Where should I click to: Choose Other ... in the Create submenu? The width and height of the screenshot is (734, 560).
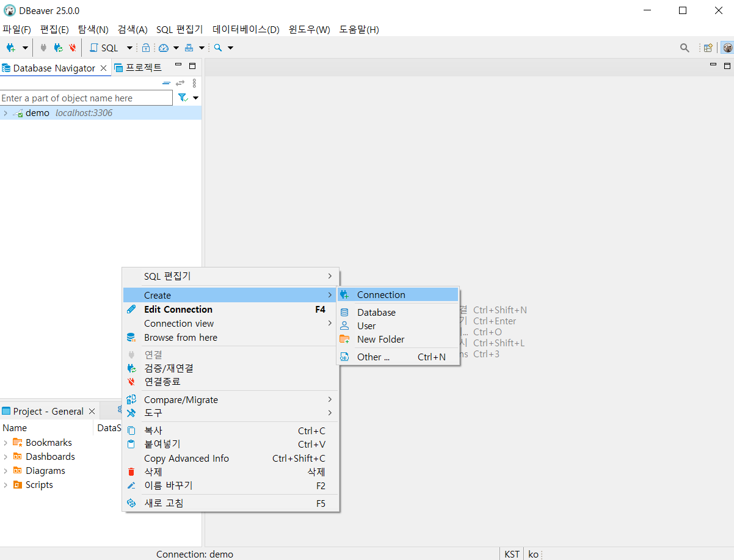398,357
